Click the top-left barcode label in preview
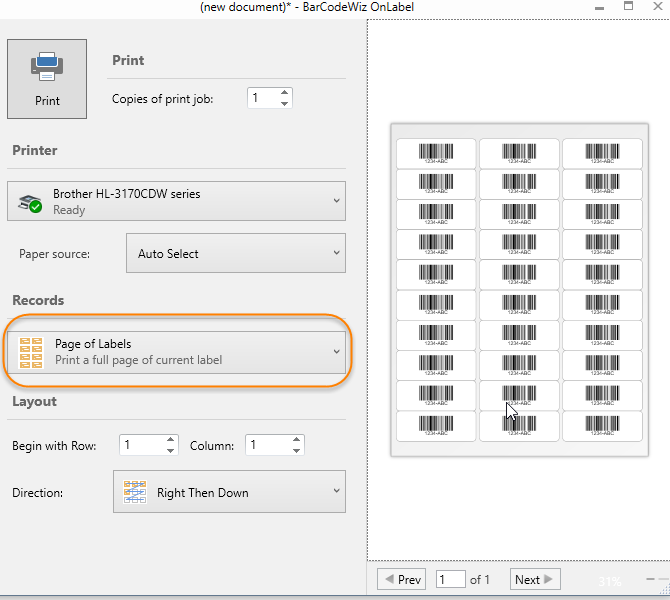 pos(436,153)
